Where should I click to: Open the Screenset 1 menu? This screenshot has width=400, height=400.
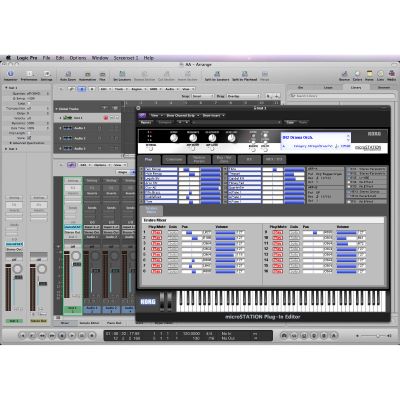click(x=126, y=58)
